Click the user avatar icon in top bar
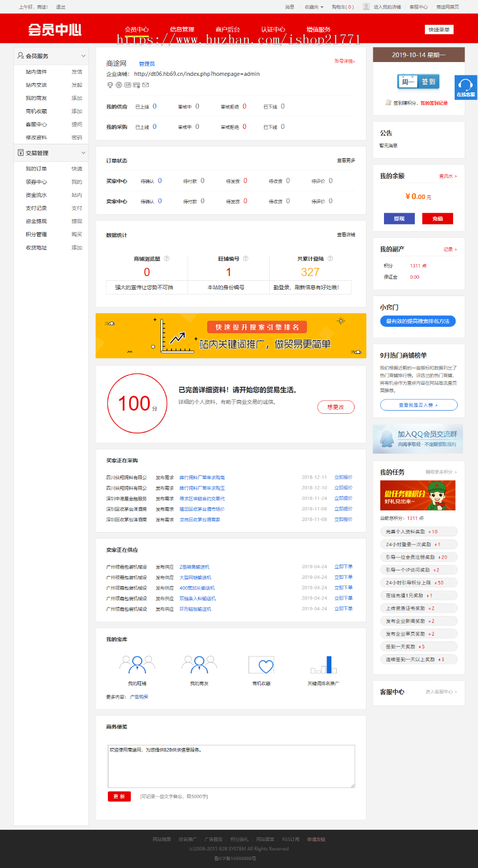The image size is (478, 868). click(366, 7)
